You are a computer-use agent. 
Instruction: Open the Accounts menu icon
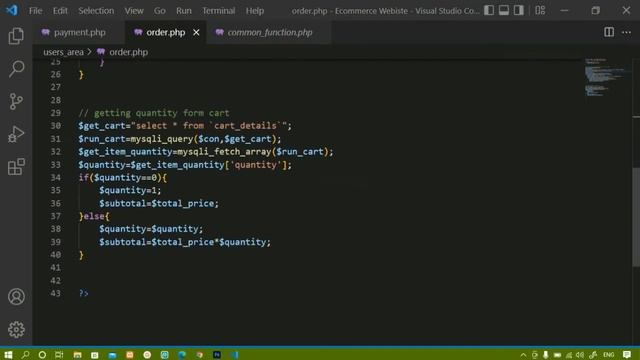tap(16, 297)
